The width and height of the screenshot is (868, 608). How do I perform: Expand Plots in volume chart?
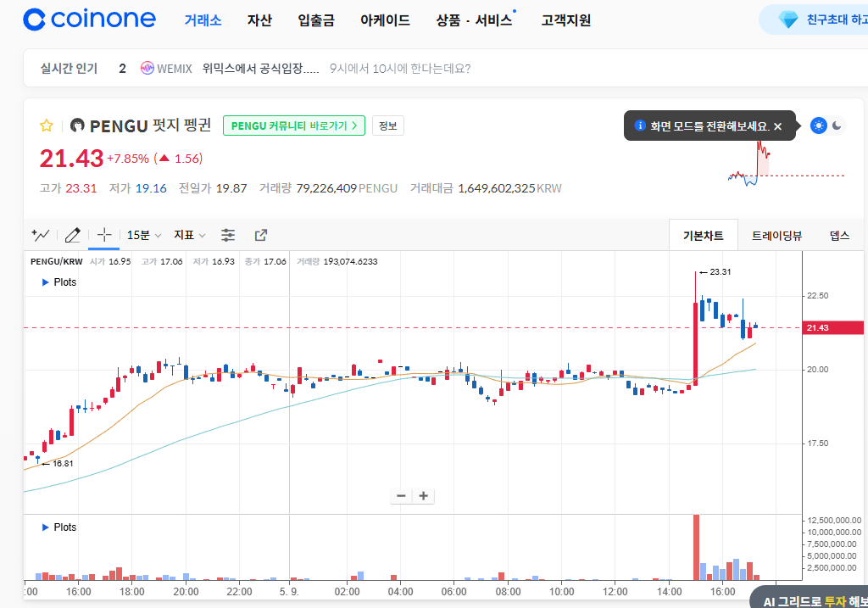(58, 527)
